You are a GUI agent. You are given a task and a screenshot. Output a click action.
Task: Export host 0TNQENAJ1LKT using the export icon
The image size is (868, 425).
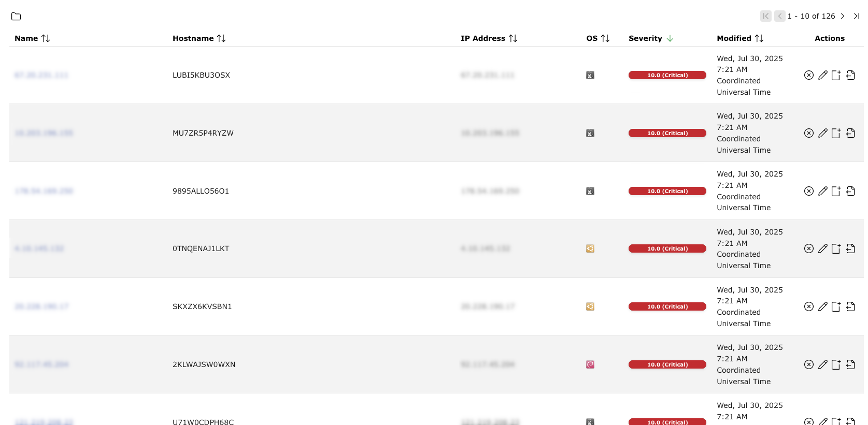pos(850,248)
